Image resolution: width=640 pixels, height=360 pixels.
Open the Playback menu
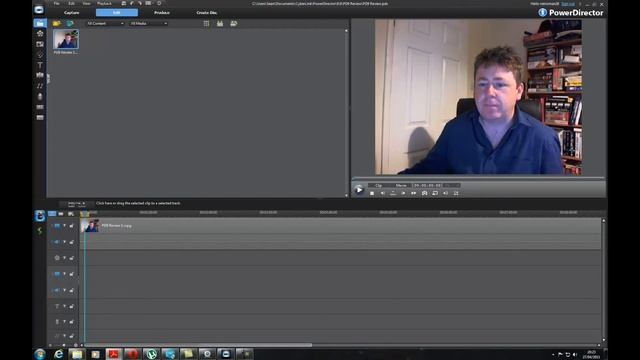coord(104,3)
